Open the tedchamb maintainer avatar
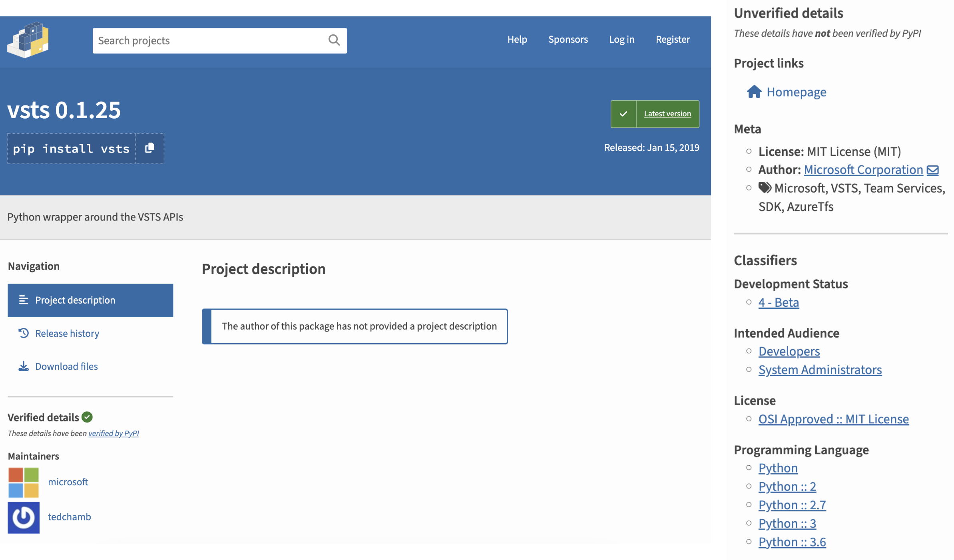 [24, 517]
